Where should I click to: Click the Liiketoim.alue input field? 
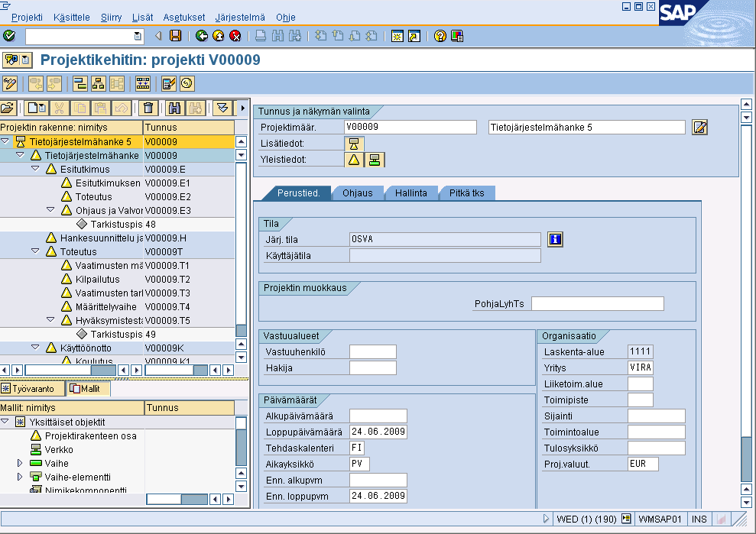click(641, 384)
